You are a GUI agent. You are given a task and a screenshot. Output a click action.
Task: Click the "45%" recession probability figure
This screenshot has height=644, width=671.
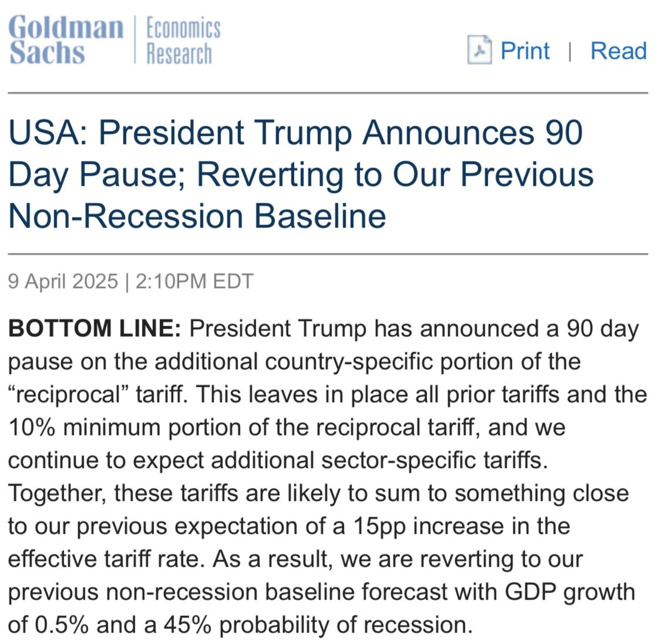(x=188, y=625)
